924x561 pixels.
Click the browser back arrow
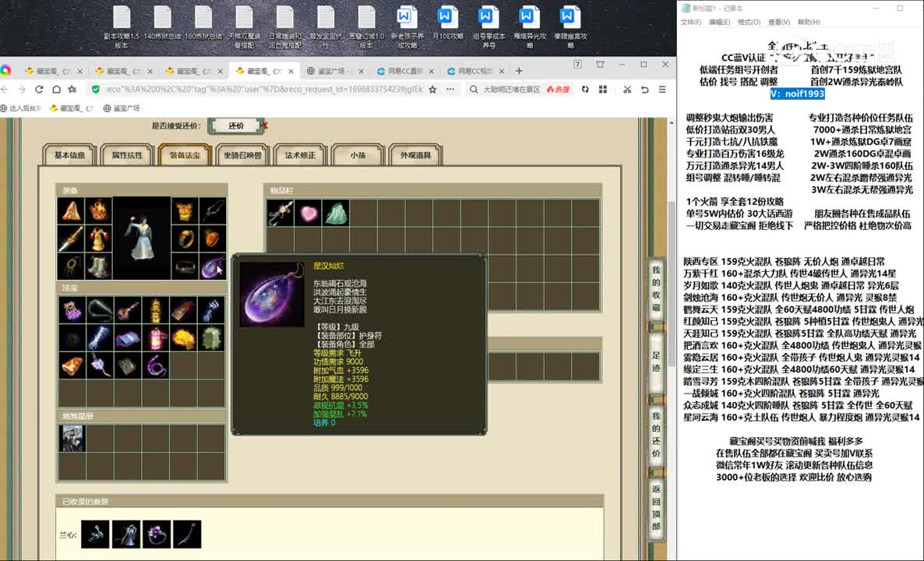(x=5, y=90)
